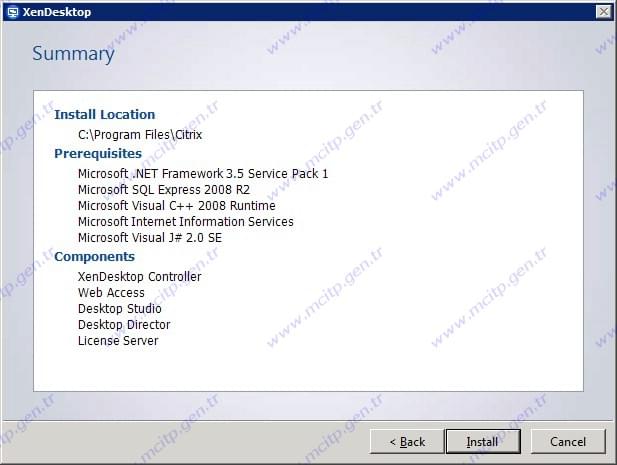Select Microsoft Visual C++ 2008 Runtime line

click(177, 206)
